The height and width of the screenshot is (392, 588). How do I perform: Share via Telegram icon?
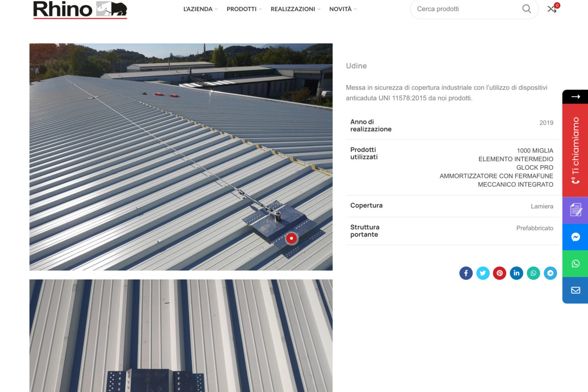pos(550,273)
